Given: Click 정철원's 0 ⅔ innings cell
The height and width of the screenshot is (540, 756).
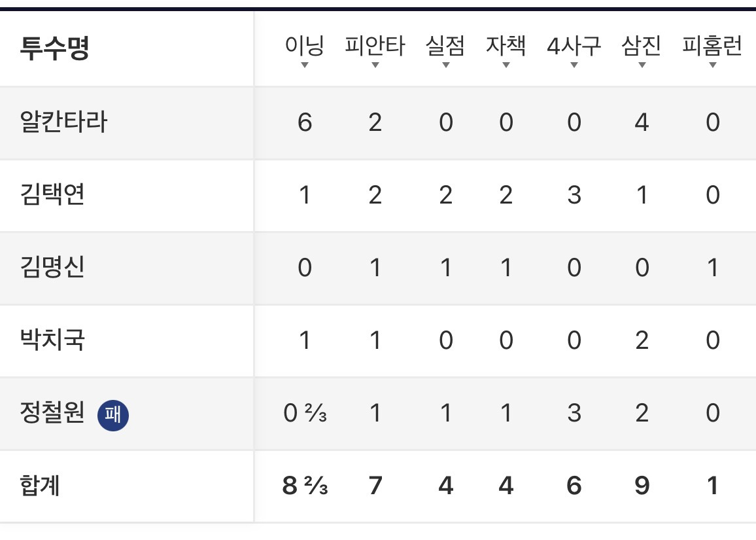Looking at the screenshot, I should 305,413.
